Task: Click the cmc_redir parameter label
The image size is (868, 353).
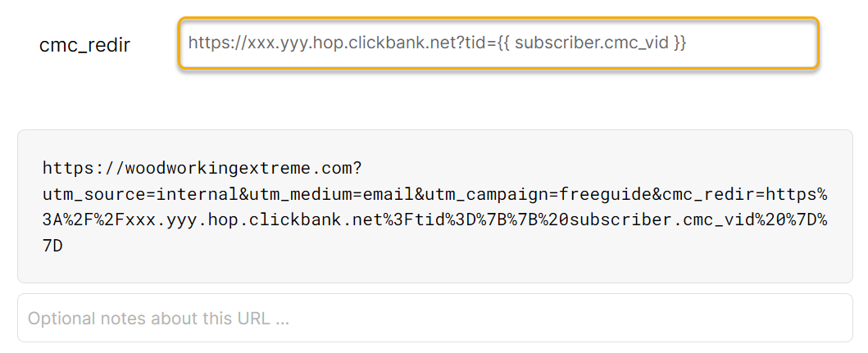Action: pyautogui.click(x=84, y=45)
